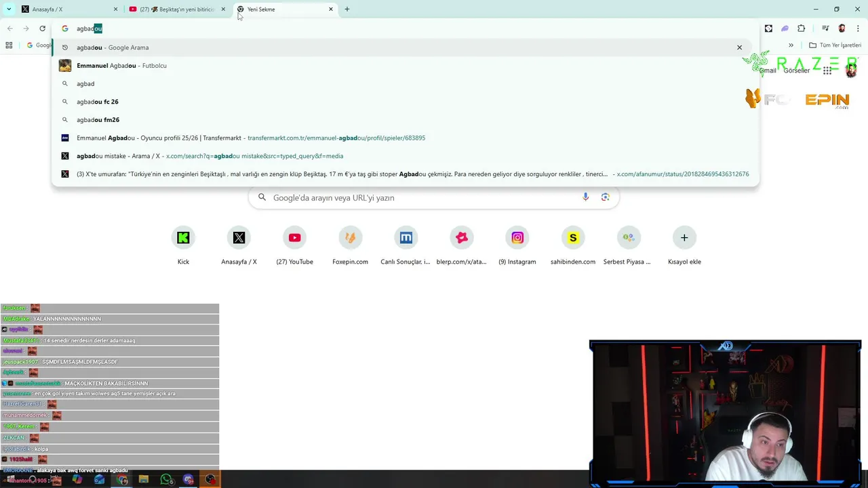The image size is (868, 488).
Task: Open File Explorer in the taskbar
Action: [x=143, y=480]
